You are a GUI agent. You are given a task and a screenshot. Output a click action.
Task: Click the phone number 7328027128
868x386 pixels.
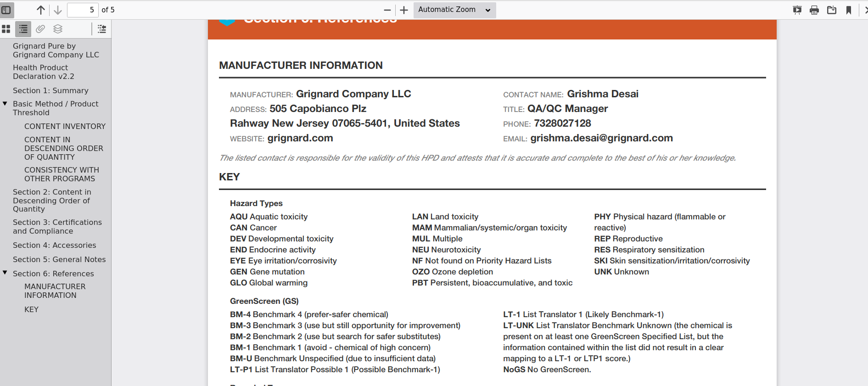click(x=562, y=123)
